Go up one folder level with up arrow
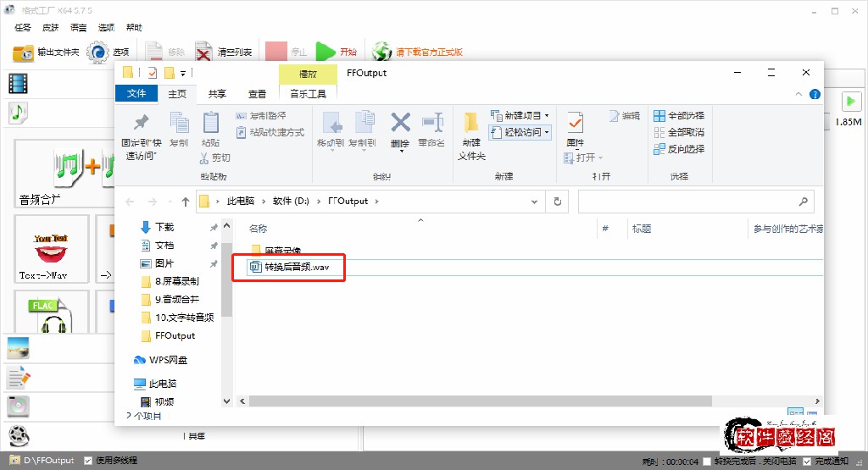This screenshot has width=868, height=470. pyautogui.click(x=186, y=202)
